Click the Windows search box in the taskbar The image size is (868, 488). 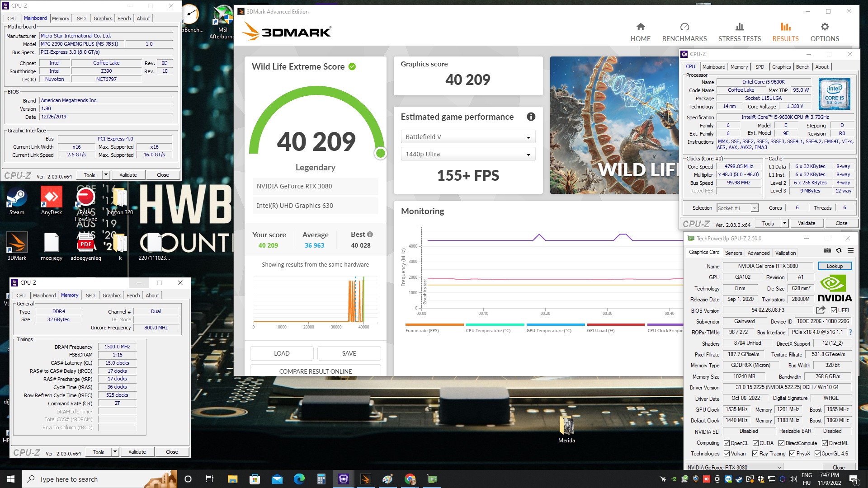pos(99,479)
